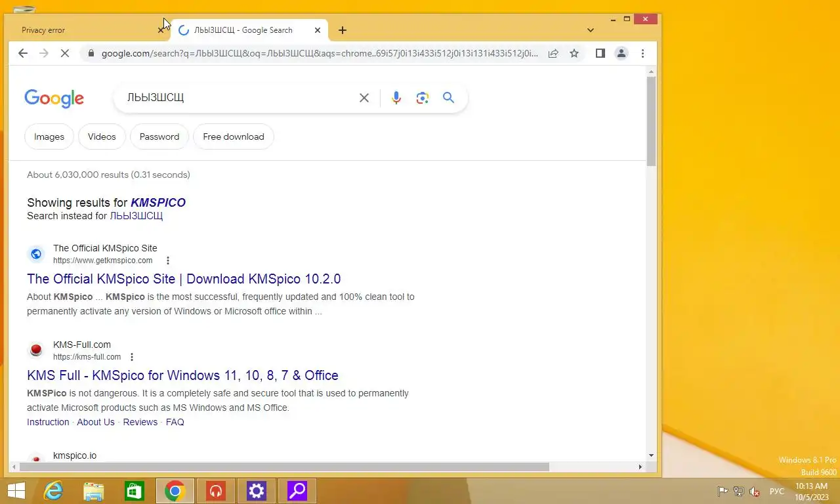Open options for kms-full.com result
The height and width of the screenshot is (504, 840).
tap(132, 357)
